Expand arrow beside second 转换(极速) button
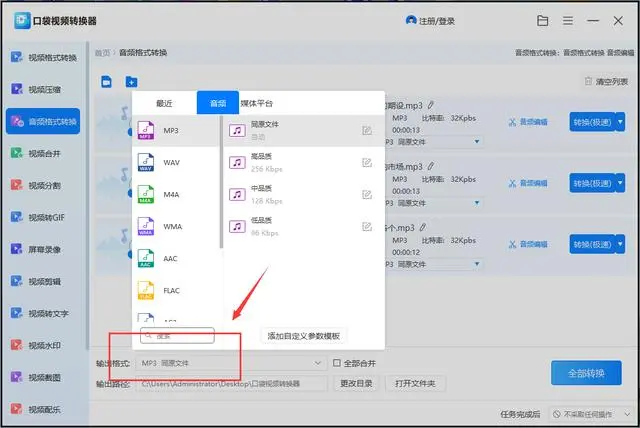Image resolution: width=640 pixels, height=428 pixels. click(x=620, y=183)
